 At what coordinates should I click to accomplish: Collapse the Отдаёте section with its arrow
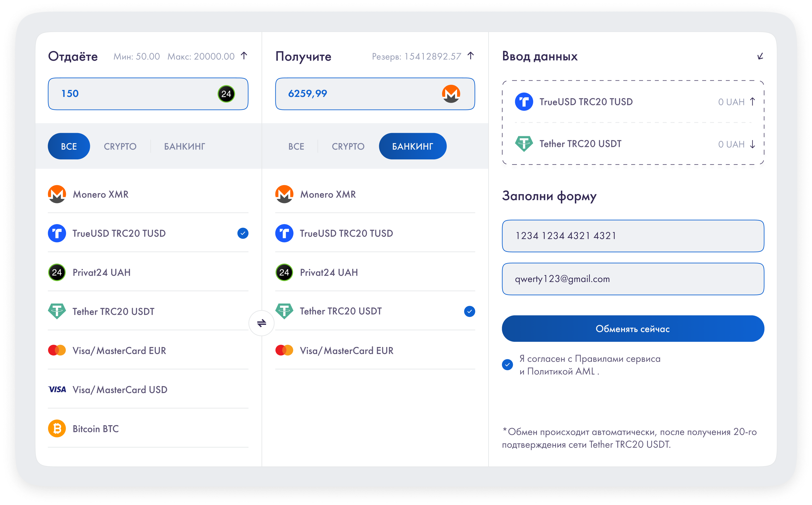(x=244, y=56)
